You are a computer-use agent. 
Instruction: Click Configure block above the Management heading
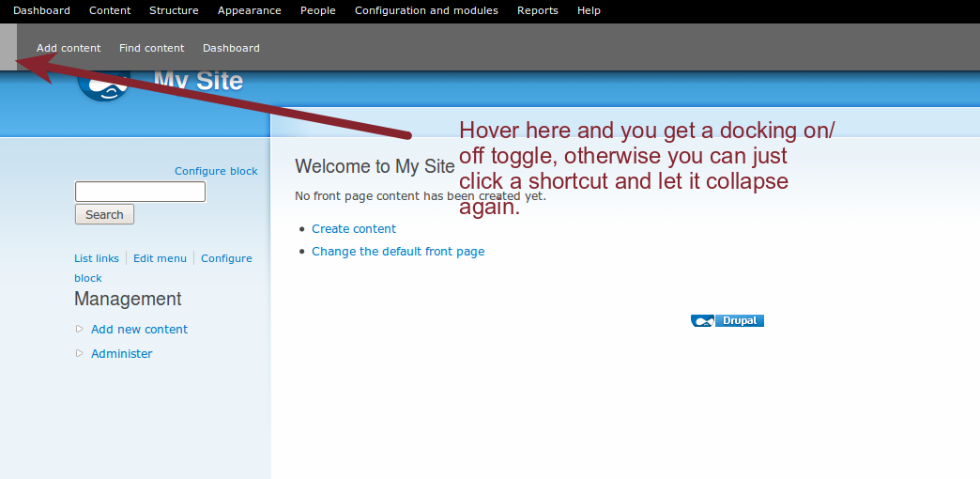(x=226, y=258)
